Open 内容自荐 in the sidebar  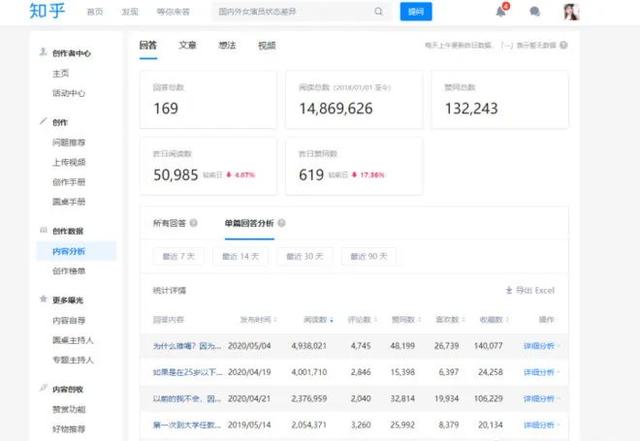[x=69, y=321]
